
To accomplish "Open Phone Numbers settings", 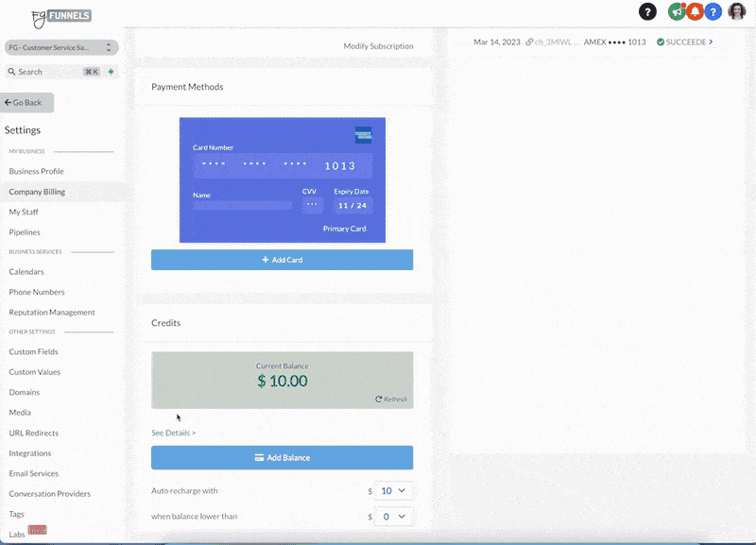I will point(37,292).
